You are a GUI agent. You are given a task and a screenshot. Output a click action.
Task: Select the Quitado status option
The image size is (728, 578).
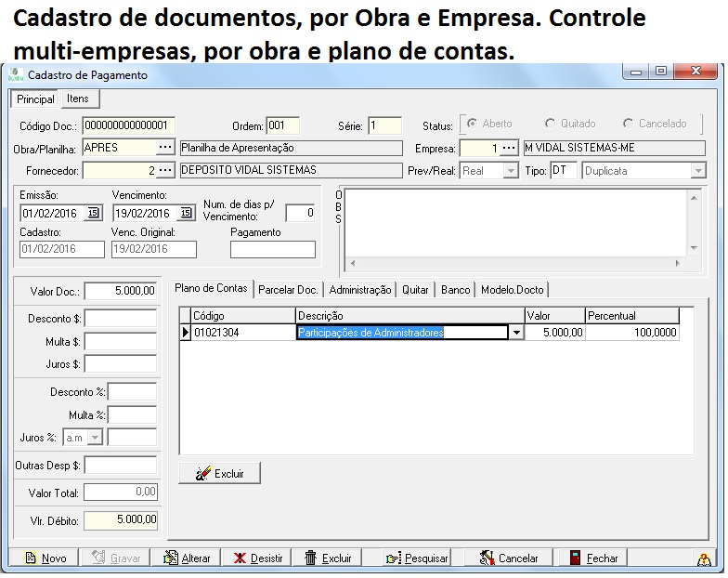551,124
